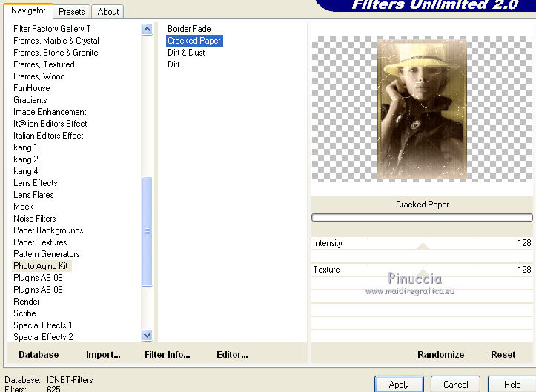Image resolution: width=536 pixels, height=392 pixels.
Task: Select kang 4 category
Action: (26, 171)
